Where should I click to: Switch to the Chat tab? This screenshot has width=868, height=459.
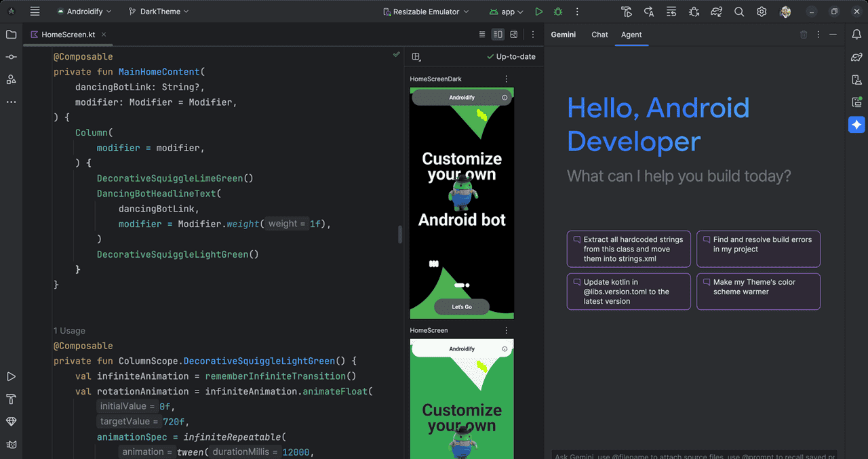click(x=599, y=35)
